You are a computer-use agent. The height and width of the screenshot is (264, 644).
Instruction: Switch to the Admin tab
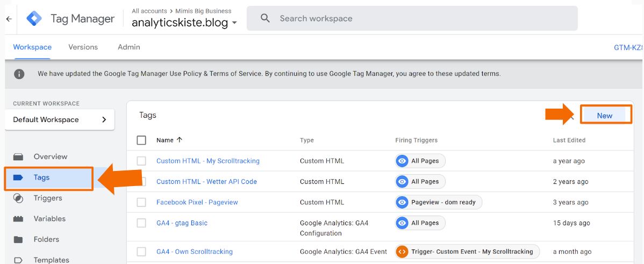pos(128,47)
